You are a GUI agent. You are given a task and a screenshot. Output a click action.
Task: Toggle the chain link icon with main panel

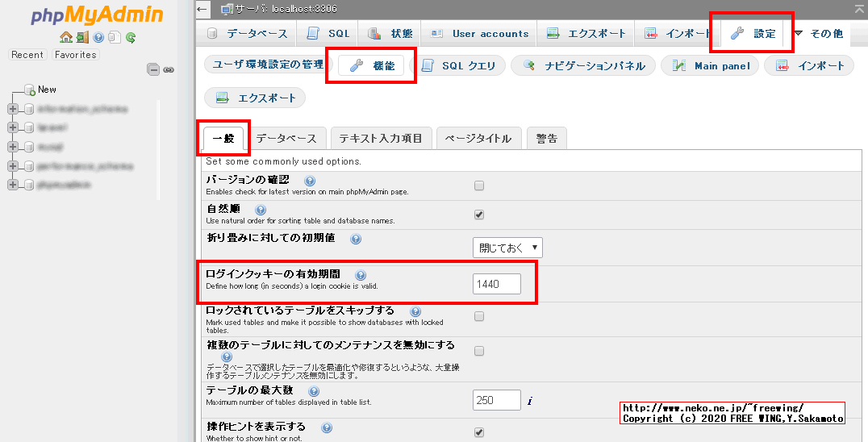click(x=169, y=69)
